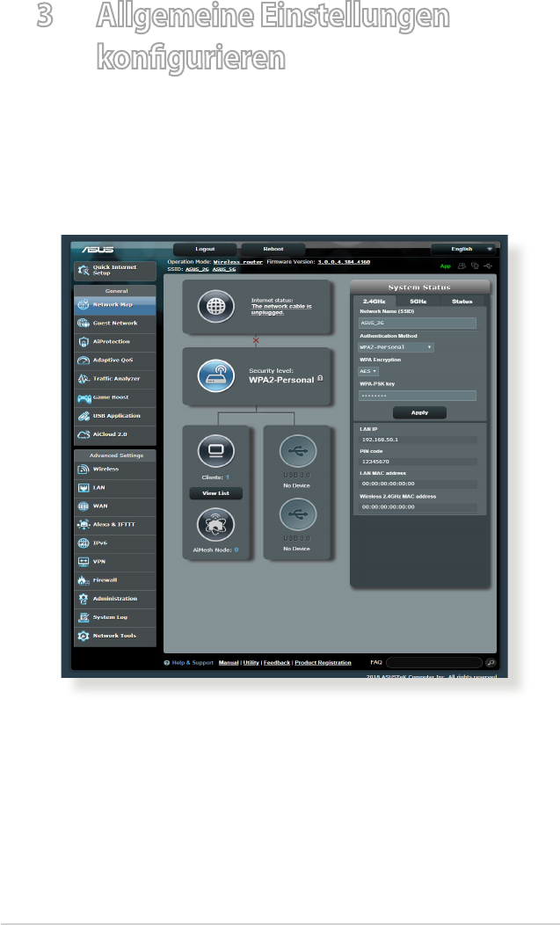This screenshot has width=560, height=925.
Task: Open Quick Internet Setup
Action: (x=115, y=270)
